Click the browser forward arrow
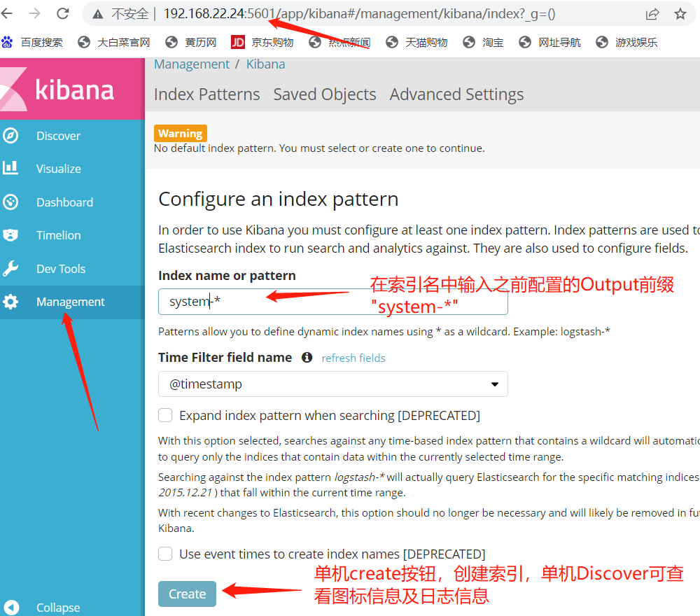This screenshot has width=700, height=616. click(x=34, y=13)
